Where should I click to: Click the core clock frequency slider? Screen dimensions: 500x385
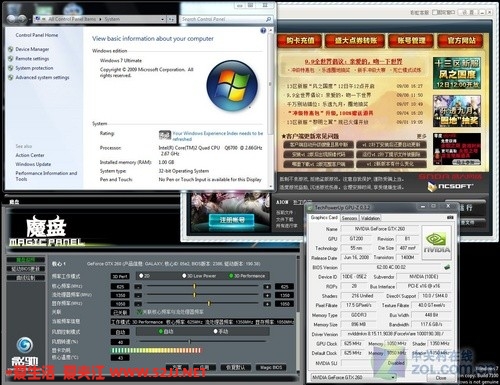[x=203, y=286]
